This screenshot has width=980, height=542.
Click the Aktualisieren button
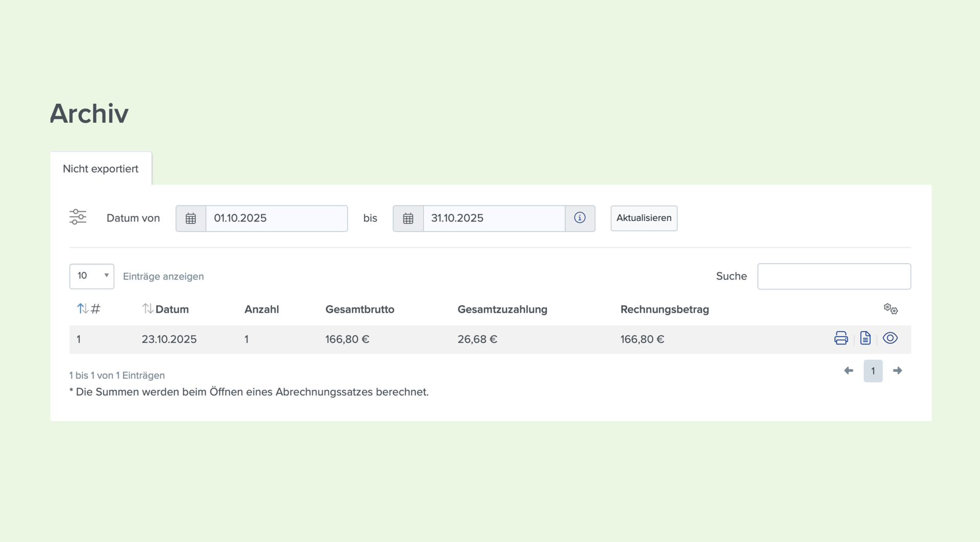[644, 218]
